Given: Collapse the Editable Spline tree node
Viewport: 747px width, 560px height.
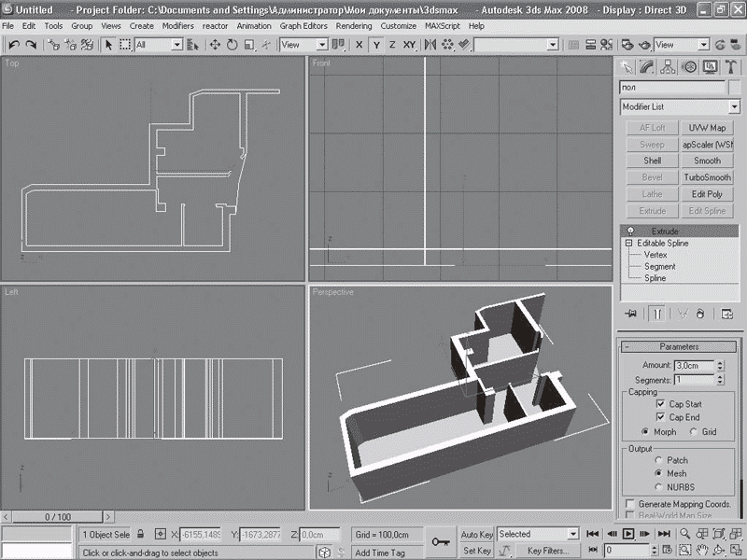Looking at the screenshot, I should (629, 243).
